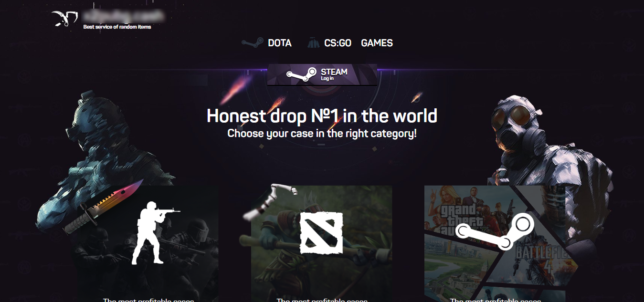Open the CS:GO menu item
644x302 pixels.
[338, 43]
